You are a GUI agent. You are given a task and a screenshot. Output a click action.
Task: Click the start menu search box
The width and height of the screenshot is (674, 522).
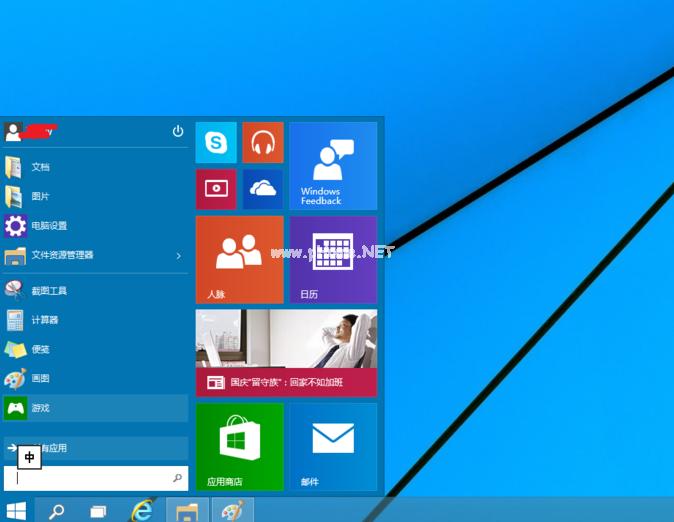click(x=96, y=478)
